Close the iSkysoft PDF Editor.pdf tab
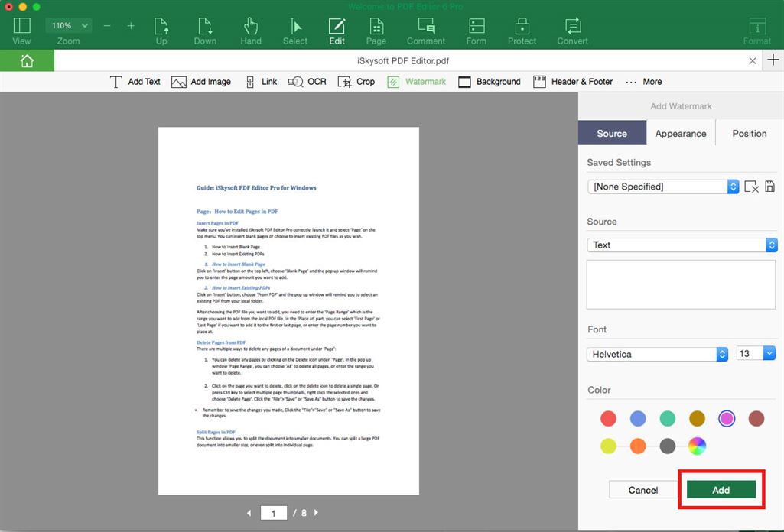The image size is (784, 532). (753, 61)
